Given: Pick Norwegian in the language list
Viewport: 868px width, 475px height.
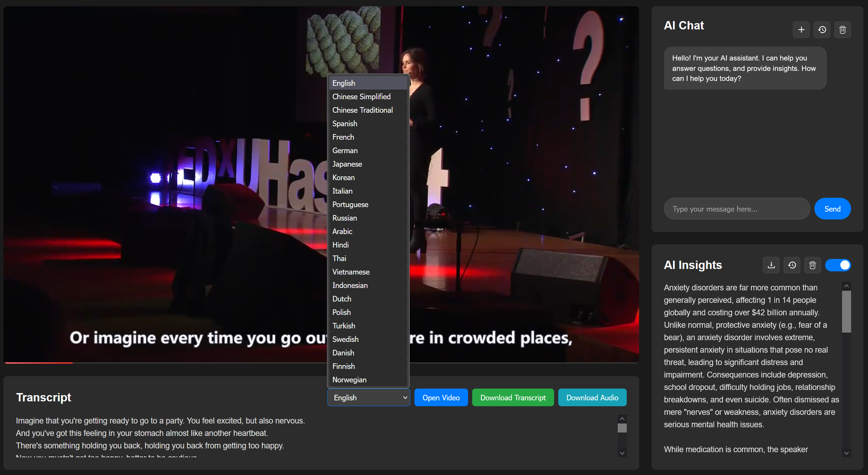Looking at the screenshot, I should 349,380.
